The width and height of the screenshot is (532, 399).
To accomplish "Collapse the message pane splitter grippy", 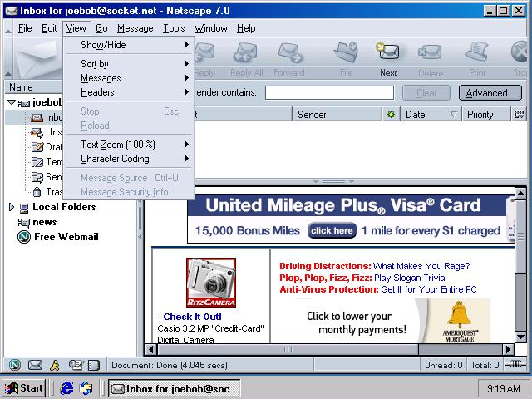I will 333,181.
